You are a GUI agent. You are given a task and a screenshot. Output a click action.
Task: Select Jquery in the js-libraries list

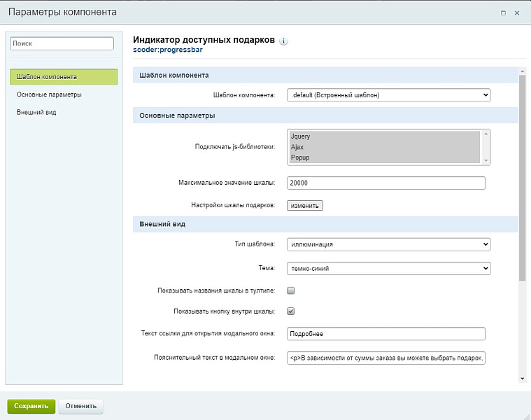tap(300, 136)
